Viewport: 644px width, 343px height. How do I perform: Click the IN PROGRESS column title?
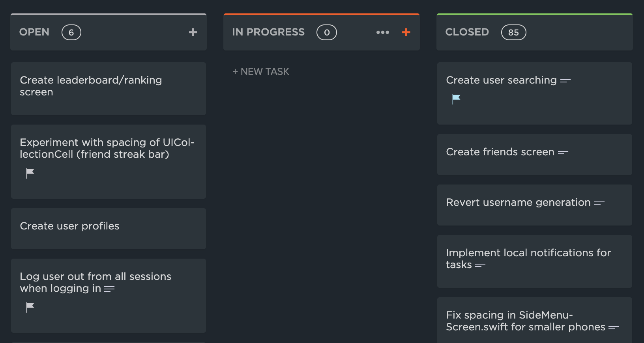tap(268, 32)
